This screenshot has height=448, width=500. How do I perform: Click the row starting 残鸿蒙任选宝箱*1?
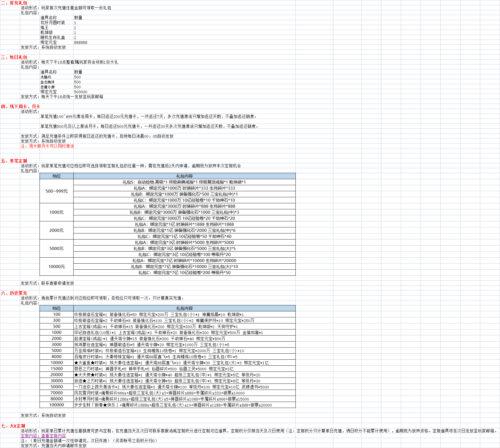(184, 344)
